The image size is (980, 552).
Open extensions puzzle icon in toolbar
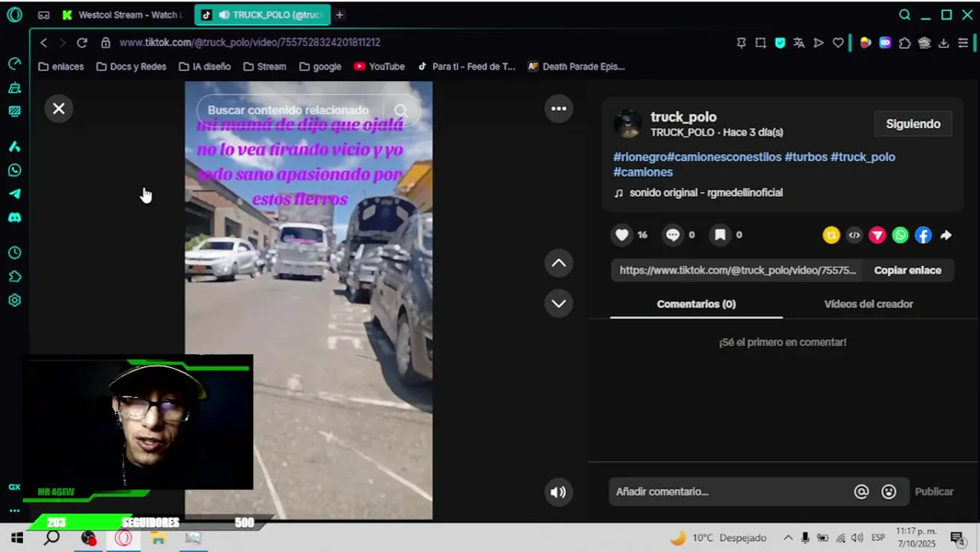(905, 43)
